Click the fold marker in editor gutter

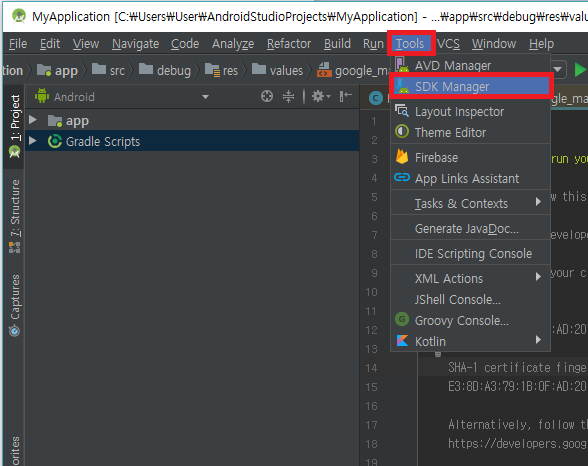[x=438, y=354]
